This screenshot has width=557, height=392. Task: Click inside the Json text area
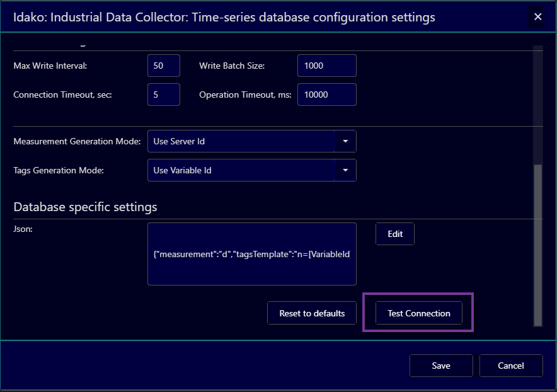pos(251,254)
